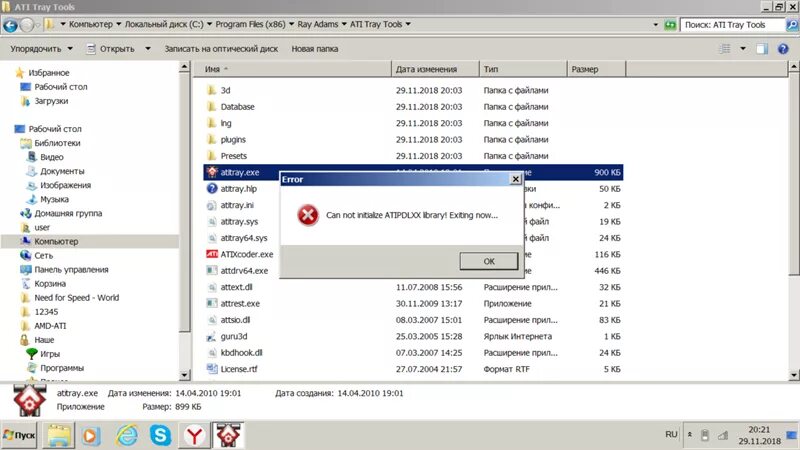The image size is (800, 450).
Task: Click the Back navigation arrow
Action: (10, 24)
